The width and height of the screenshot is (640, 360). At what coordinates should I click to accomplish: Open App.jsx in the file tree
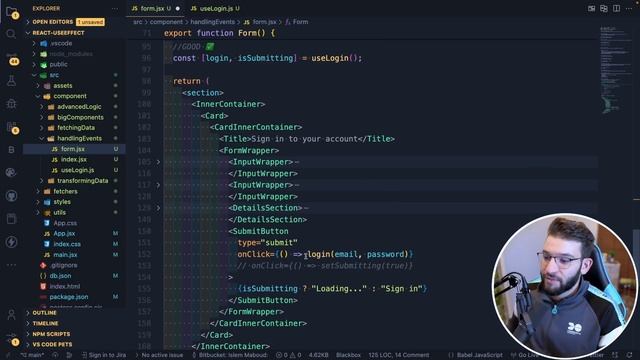[x=65, y=234]
